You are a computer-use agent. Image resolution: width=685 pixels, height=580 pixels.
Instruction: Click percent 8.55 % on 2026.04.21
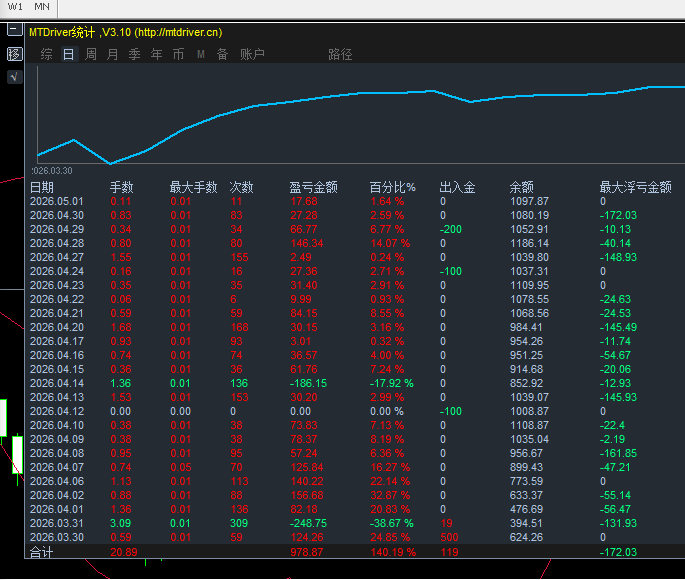[387, 313]
